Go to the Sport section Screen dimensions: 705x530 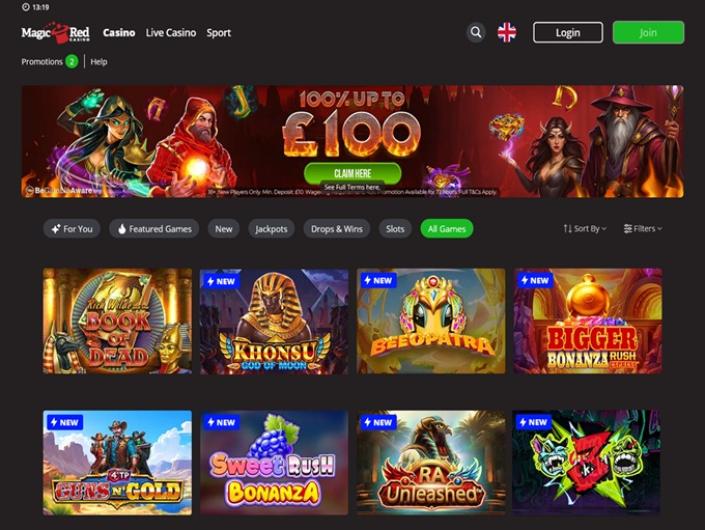click(219, 33)
